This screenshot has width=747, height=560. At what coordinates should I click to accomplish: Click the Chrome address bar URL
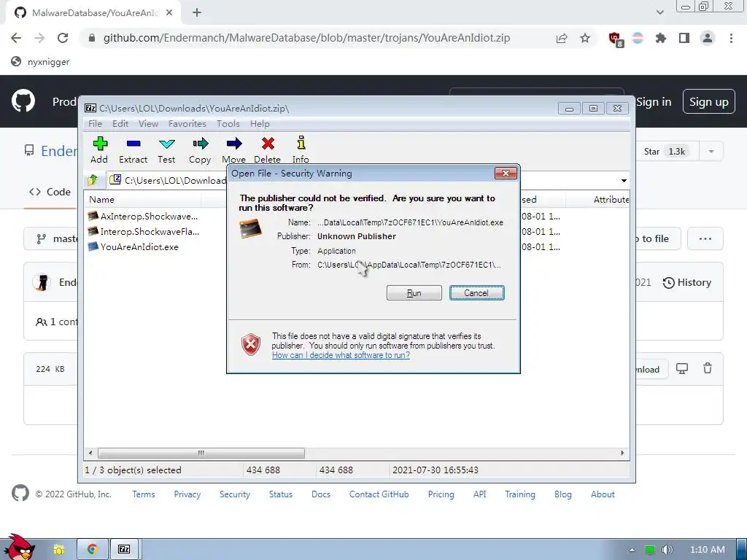pyautogui.click(x=306, y=38)
